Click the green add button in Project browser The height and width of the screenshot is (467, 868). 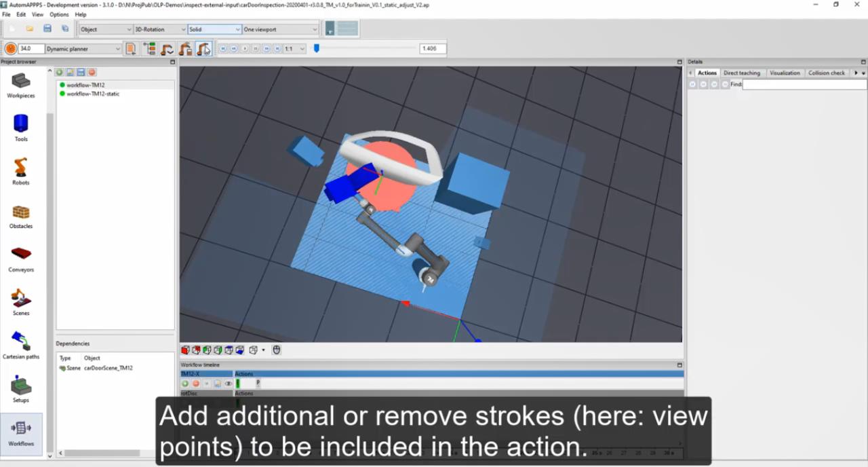click(x=60, y=72)
